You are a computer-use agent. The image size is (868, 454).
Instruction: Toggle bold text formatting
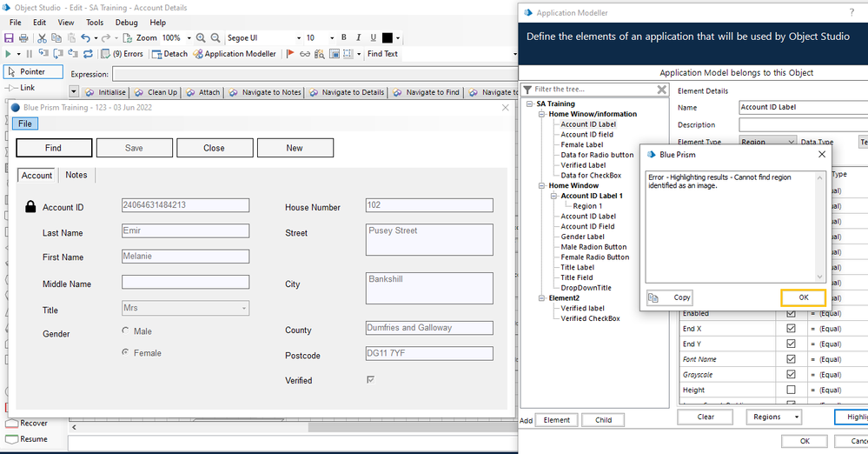pos(344,38)
